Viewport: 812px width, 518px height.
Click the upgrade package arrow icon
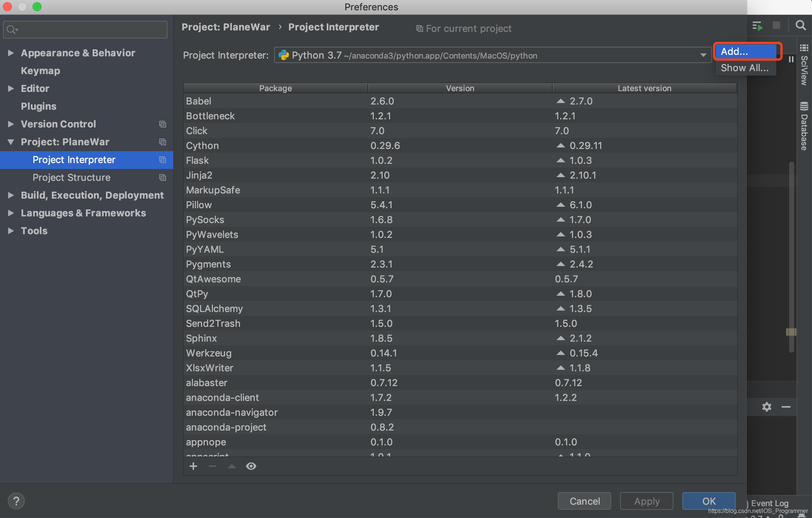pos(232,466)
